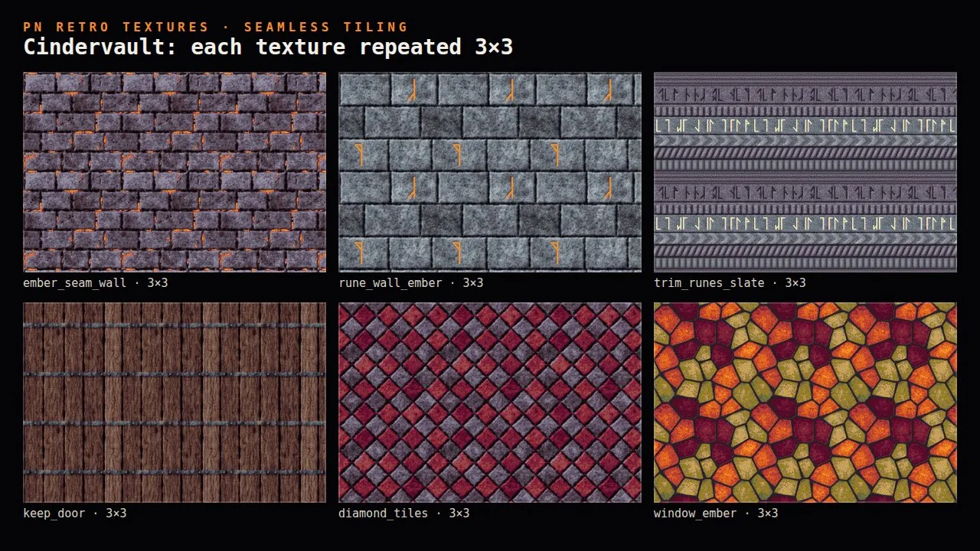
Task: Select the keep_door wooden plank texture
Action: (x=175, y=403)
